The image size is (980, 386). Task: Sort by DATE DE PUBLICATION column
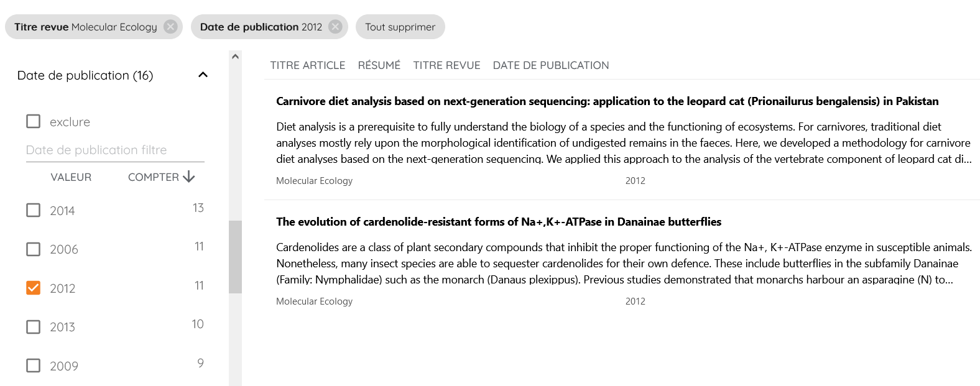tap(551, 65)
